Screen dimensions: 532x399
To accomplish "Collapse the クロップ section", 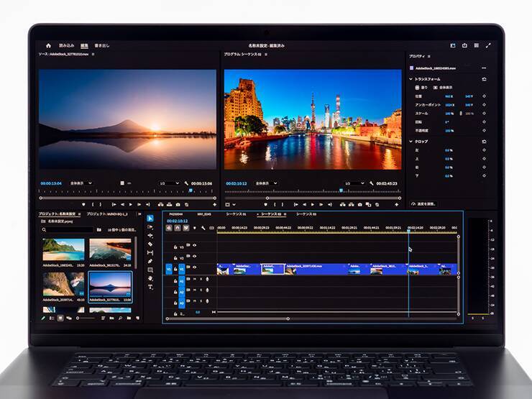I will pos(411,142).
